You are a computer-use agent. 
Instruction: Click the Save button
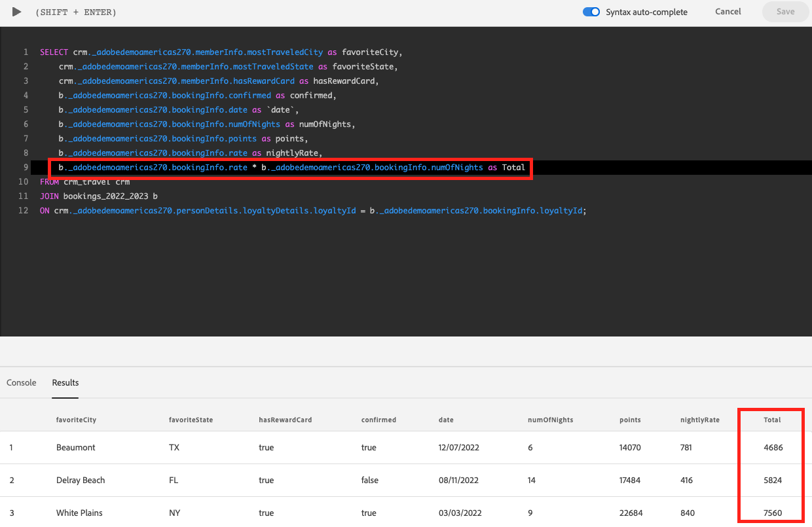pyautogui.click(x=785, y=12)
